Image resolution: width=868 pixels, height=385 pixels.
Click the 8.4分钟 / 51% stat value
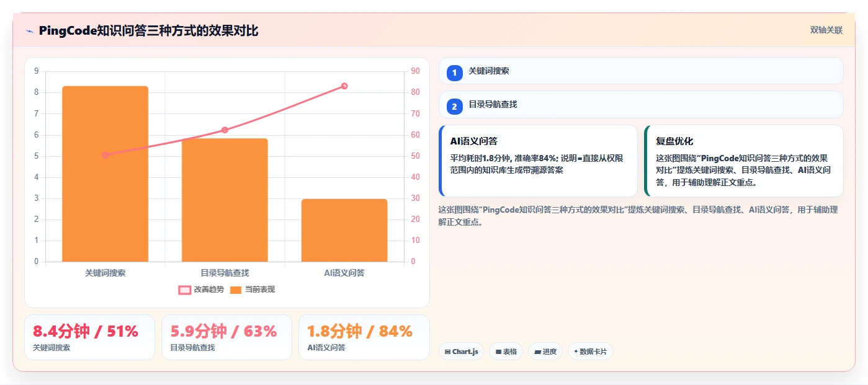pos(86,331)
